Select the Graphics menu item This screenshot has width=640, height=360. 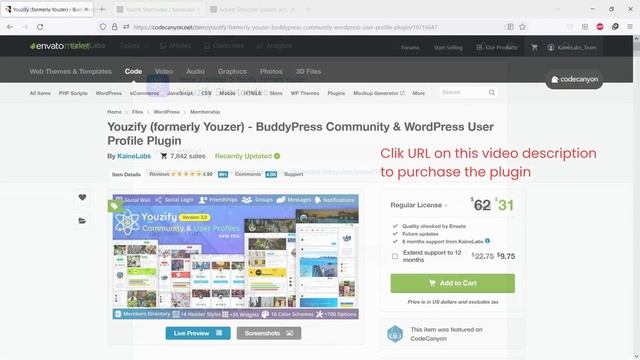pyautogui.click(x=232, y=71)
